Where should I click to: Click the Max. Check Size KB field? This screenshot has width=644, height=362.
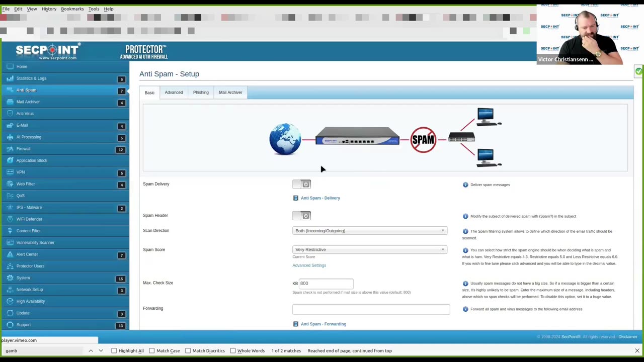(326, 284)
